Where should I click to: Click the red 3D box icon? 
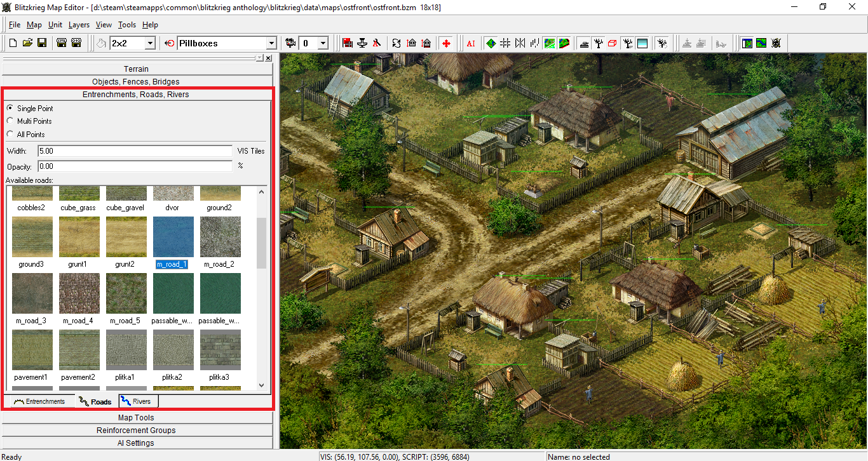[613, 43]
